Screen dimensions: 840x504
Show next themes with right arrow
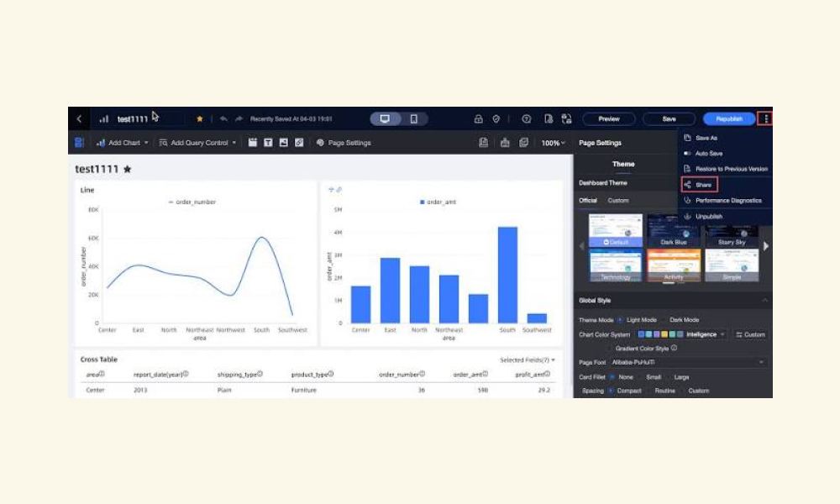pyautogui.click(x=766, y=246)
